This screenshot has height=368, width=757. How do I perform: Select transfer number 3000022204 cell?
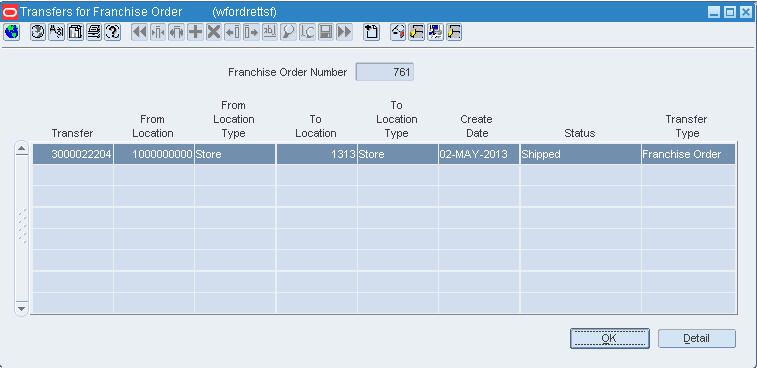73,154
